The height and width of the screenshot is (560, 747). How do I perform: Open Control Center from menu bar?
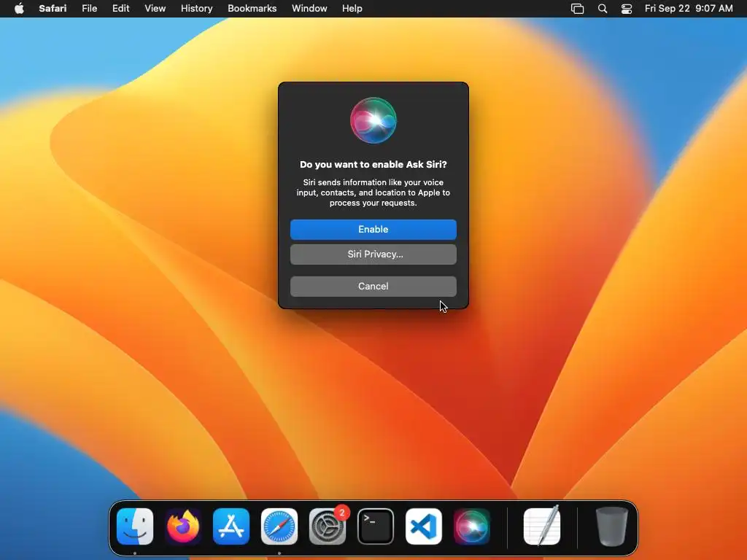pyautogui.click(x=627, y=9)
